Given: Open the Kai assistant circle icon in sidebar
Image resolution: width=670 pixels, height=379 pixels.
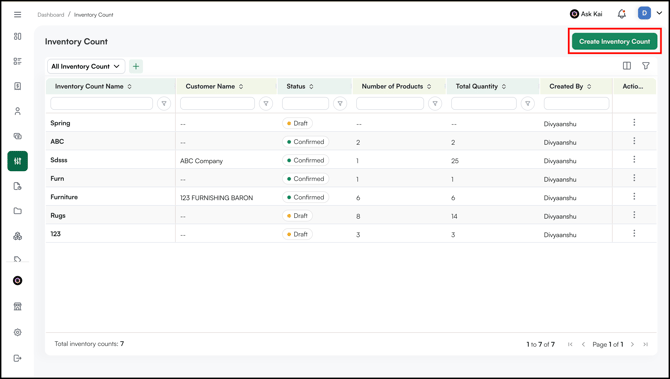Looking at the screenshot, I should (18, 281).
